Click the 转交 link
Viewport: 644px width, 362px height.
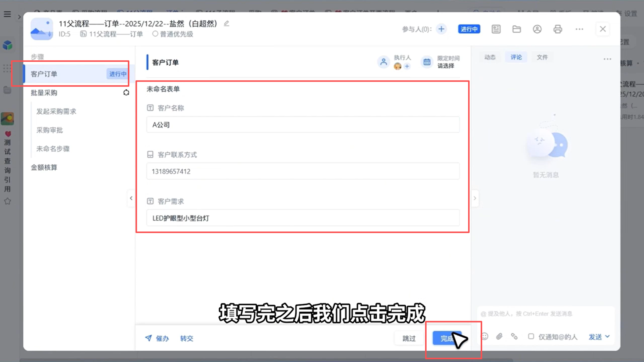tap(187, 338)
